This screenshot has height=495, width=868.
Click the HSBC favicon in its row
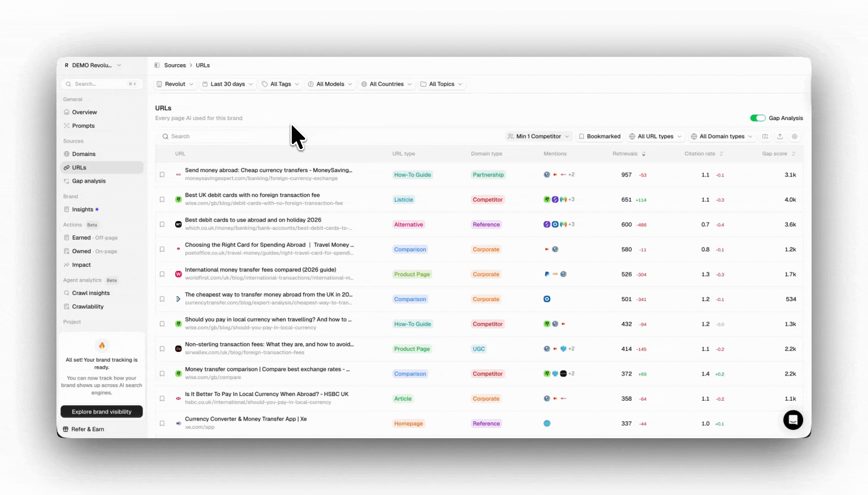[178, 399]
